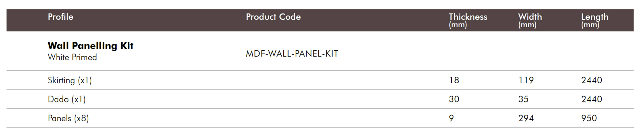Click the Length (mm) column header
Screen dimensions: 644x139
coord(594,20)
